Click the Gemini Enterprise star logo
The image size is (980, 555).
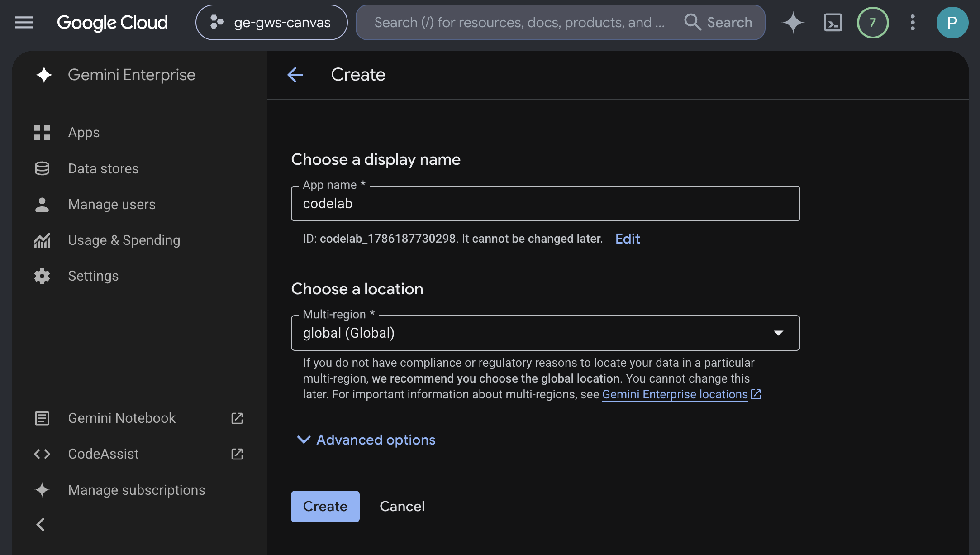click(x=44, y=75)
